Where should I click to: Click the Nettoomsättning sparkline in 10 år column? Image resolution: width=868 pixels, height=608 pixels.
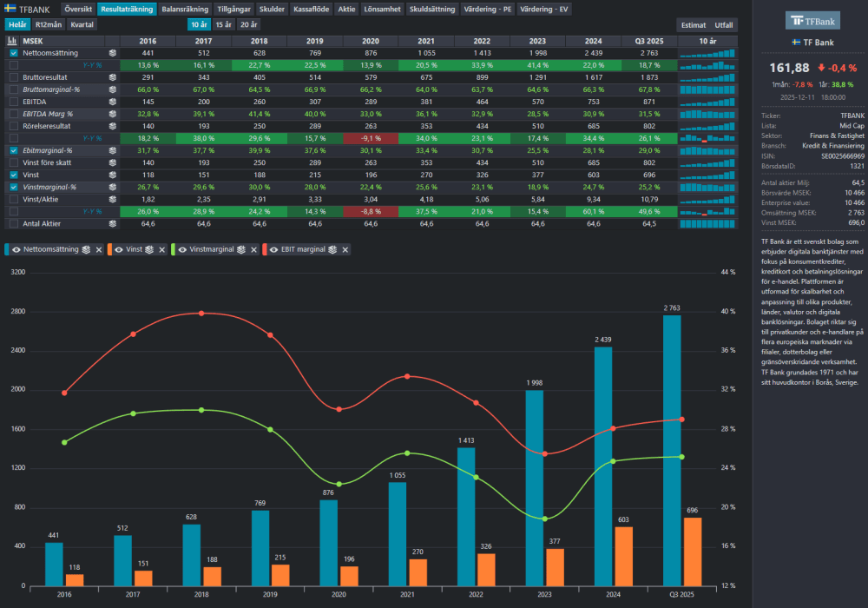coord(707,53)
